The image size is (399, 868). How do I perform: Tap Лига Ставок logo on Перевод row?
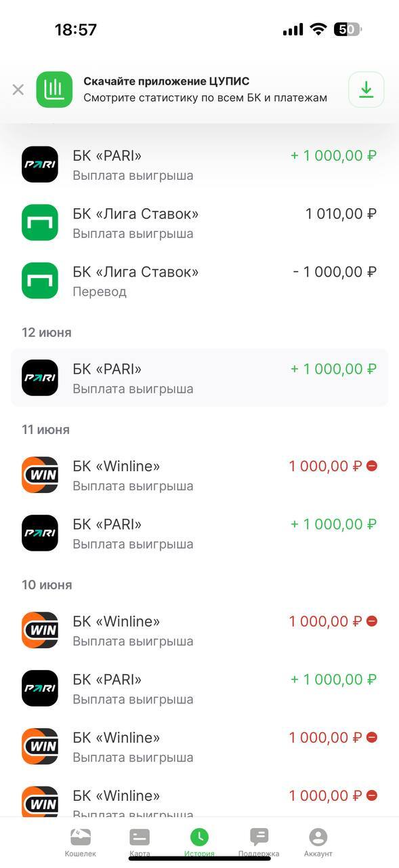(40, 281)
